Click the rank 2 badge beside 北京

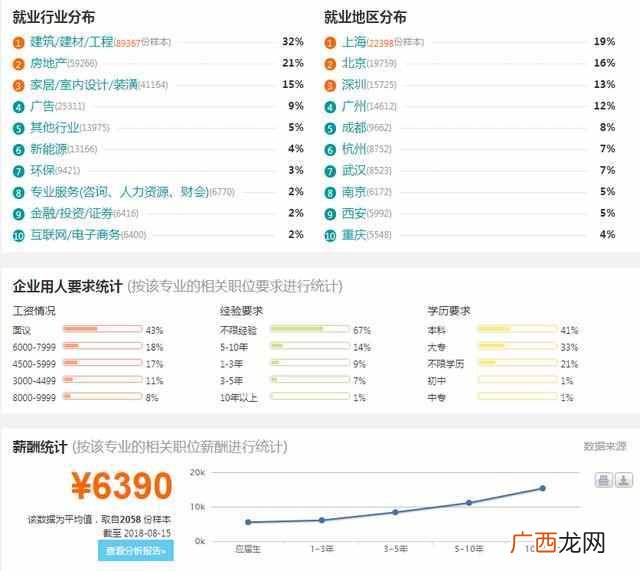(x=330, y=64)
